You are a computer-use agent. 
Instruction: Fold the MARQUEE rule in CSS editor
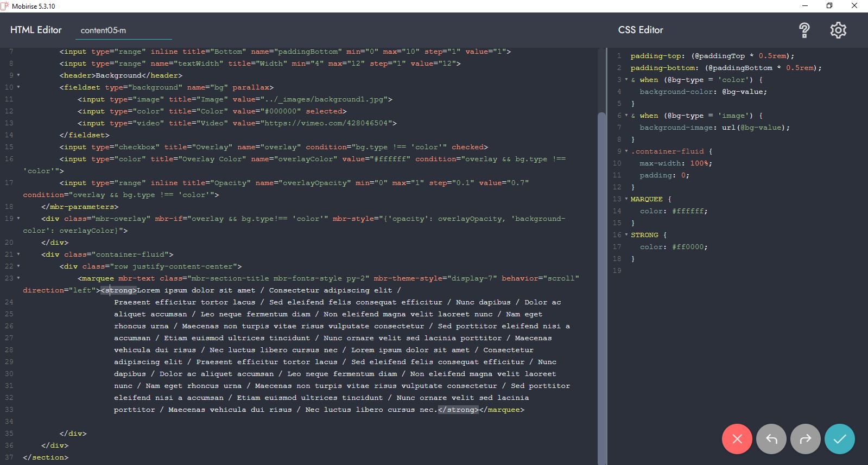point(626,199)
